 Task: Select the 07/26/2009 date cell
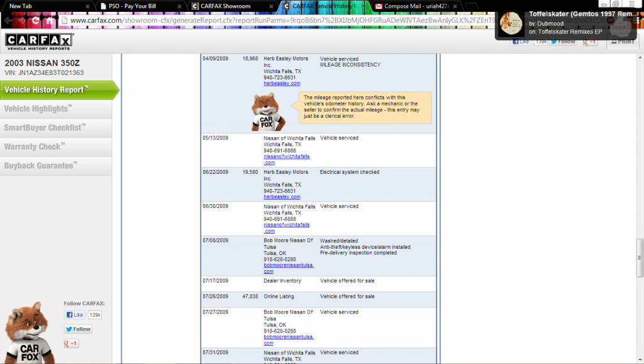point(215,297)
